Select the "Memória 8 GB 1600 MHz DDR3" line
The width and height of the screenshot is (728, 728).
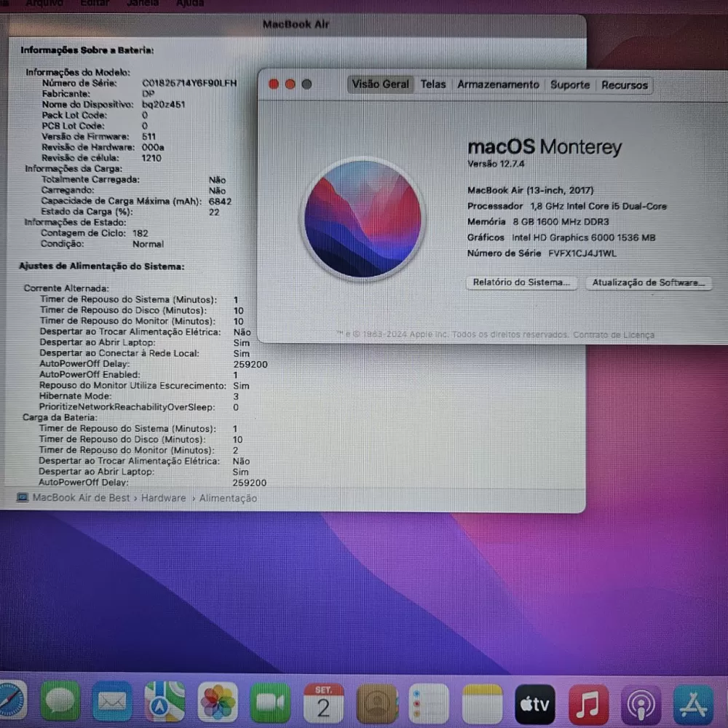pyautogui.click(x=538, y=222)
